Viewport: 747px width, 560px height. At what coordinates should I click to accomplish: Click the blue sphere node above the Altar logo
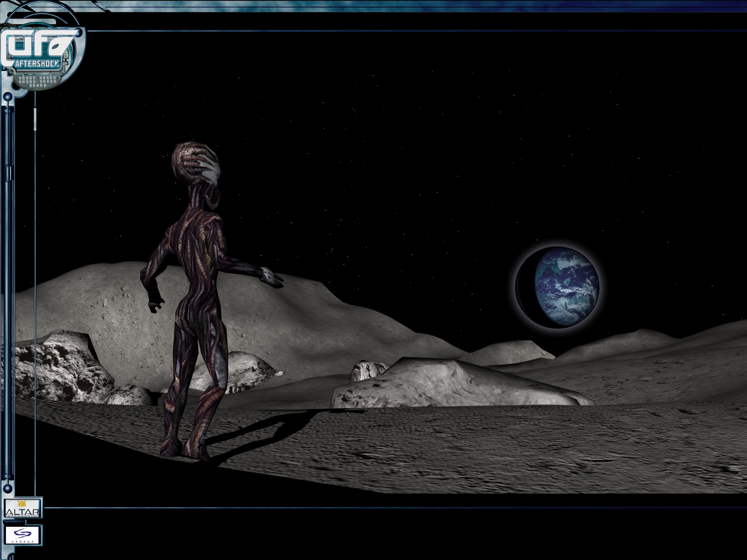(x=8, y=488)
